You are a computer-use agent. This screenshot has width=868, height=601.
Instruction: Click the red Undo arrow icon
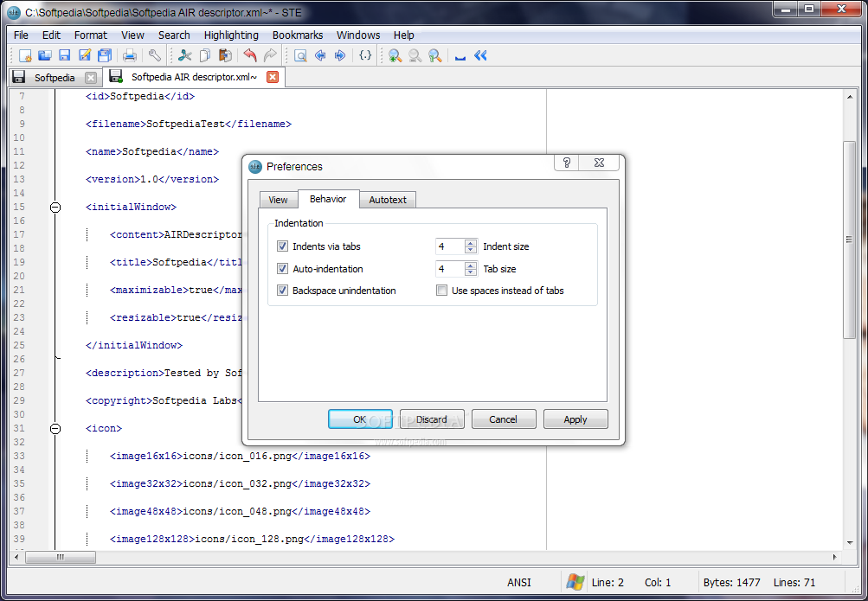(x=250, y=55)
